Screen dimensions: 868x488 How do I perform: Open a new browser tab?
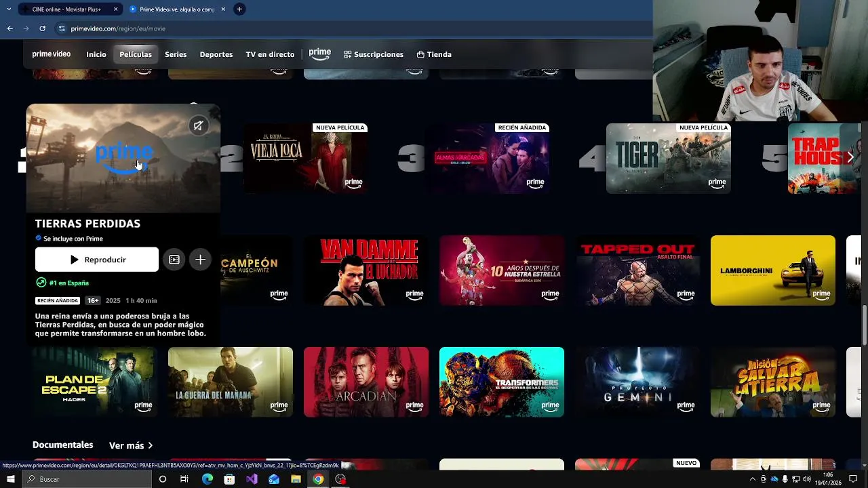coord(239,9)
